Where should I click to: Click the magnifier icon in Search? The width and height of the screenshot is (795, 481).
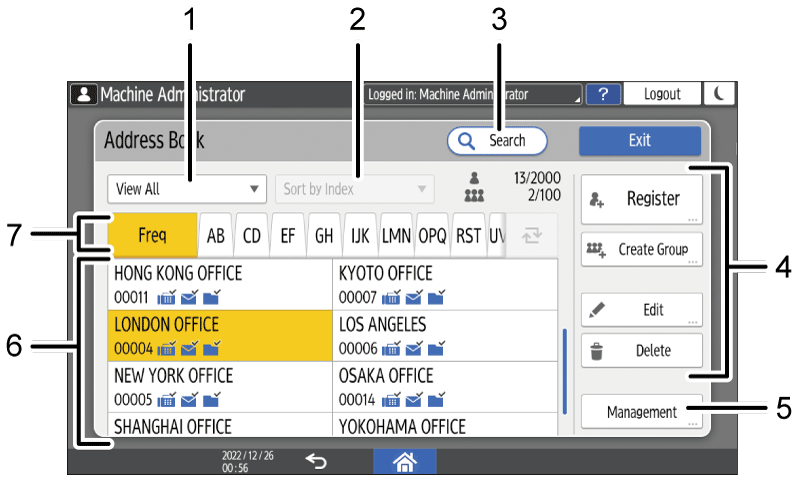click(x=466, y=141)
